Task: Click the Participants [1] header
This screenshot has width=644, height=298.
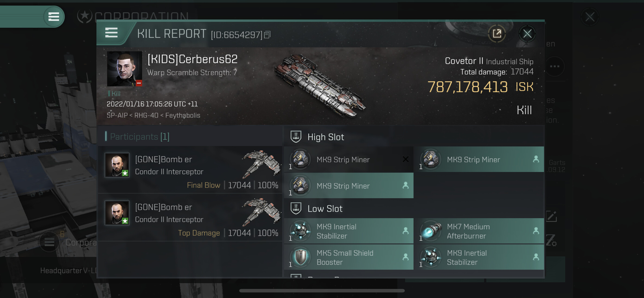Action: [x=140, y=137]
